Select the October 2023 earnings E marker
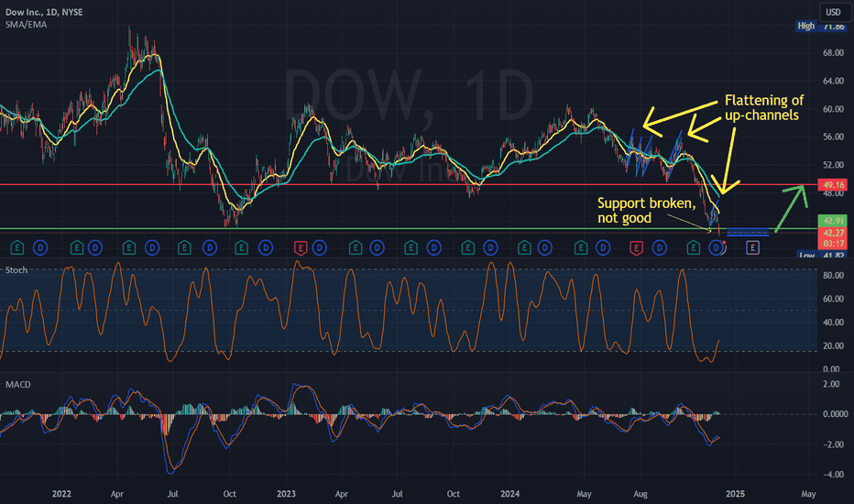The width and height of the screenshot is (854, 504). pos(468,248)
